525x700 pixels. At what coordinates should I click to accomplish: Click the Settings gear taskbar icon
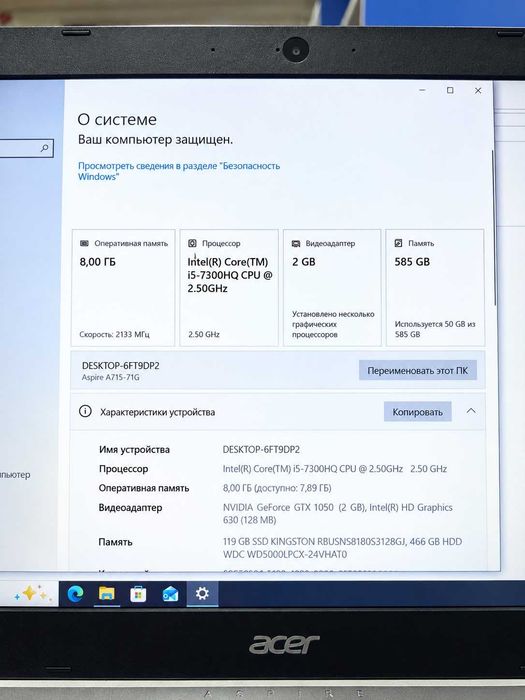tap(202, 593)
